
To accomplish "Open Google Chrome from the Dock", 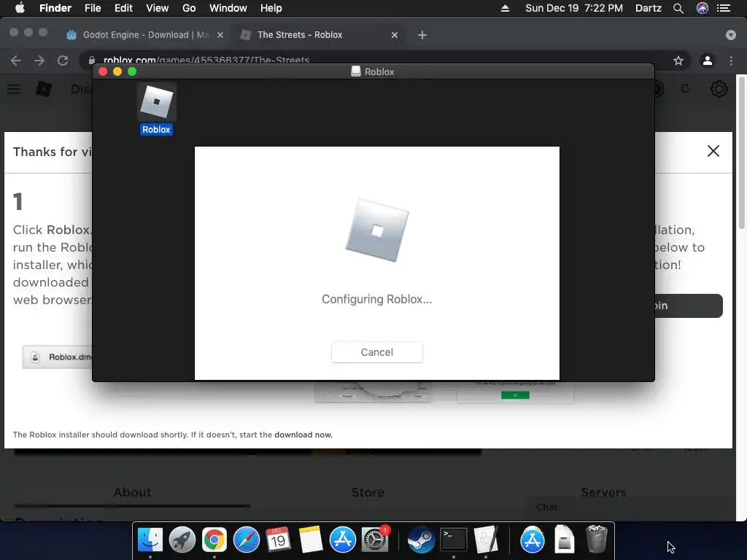I will (214, 540).
